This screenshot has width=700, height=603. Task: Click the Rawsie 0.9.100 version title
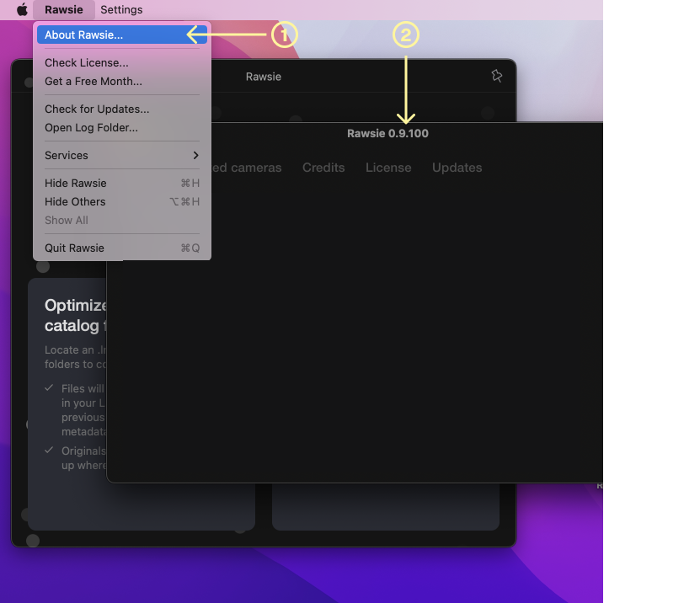(x=388, y=133)
